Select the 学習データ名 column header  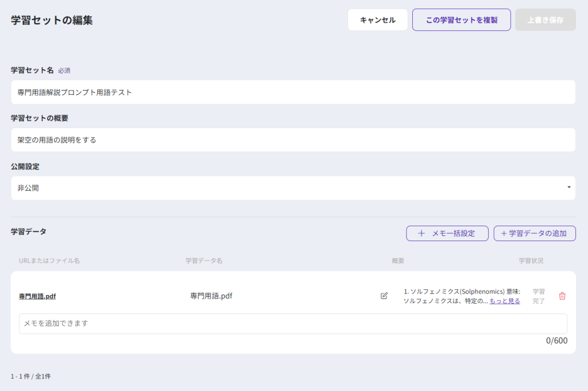point(204,261)
